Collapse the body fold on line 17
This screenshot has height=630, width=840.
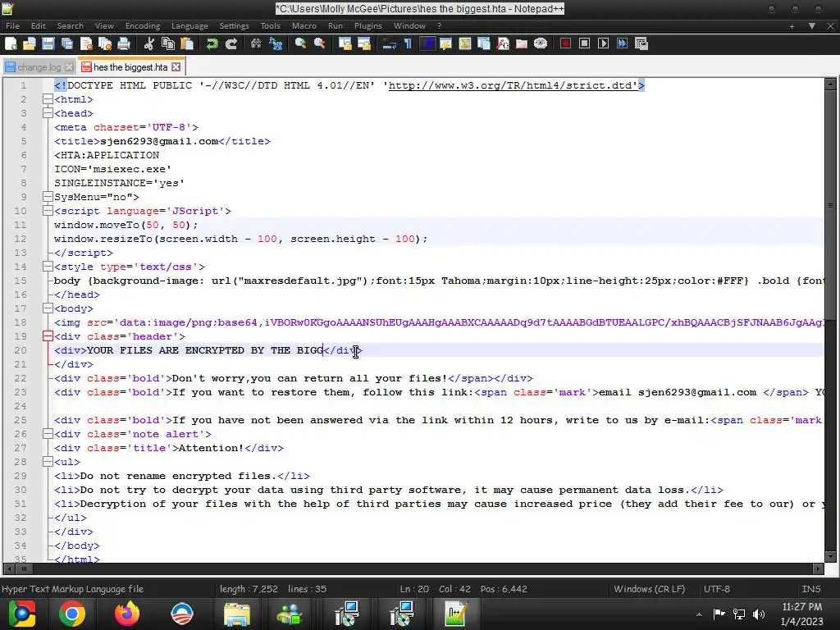pos(48,308)
